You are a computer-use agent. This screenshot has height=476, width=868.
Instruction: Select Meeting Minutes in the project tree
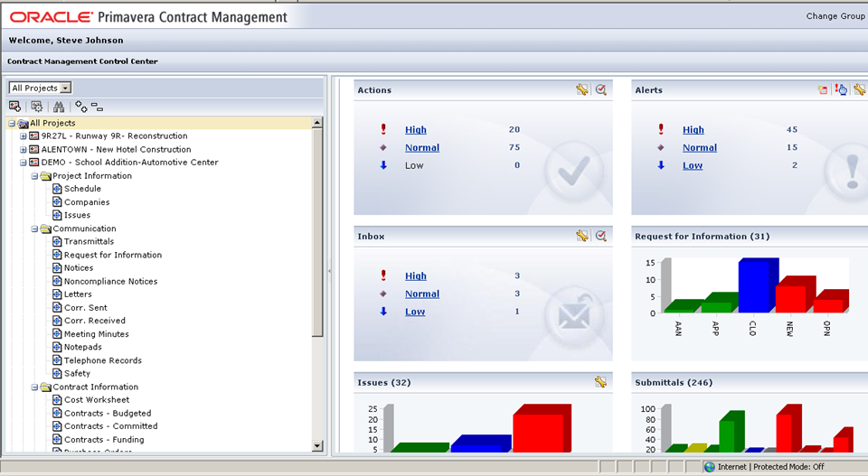tap(95, 334)
